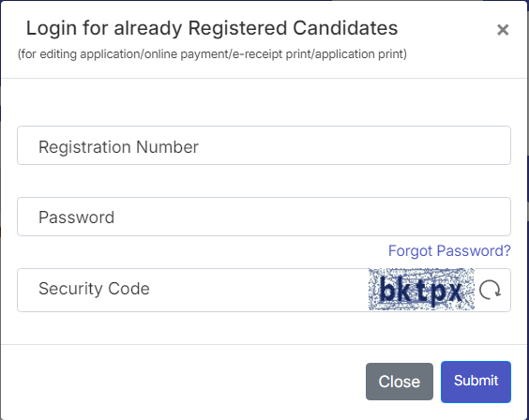Cancel login with the Close button
The height and width of the screenshot is (420, 529).
pos(400,382)
